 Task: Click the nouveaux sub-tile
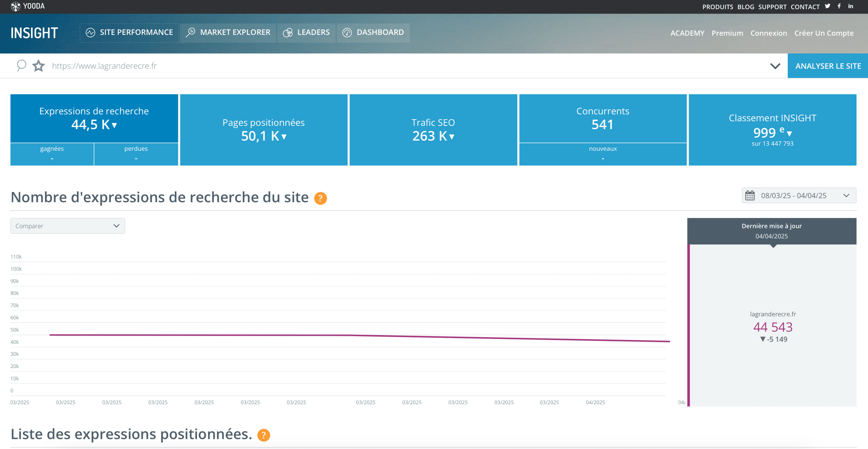603,154
